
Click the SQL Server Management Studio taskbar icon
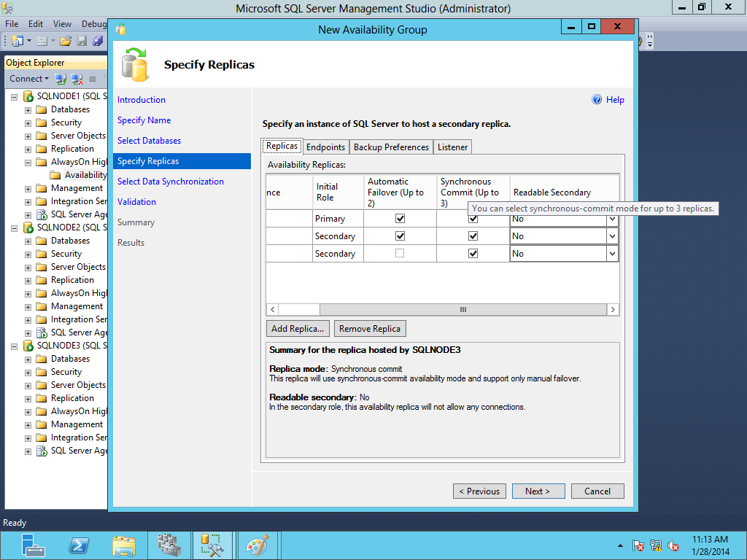(212, 545)
